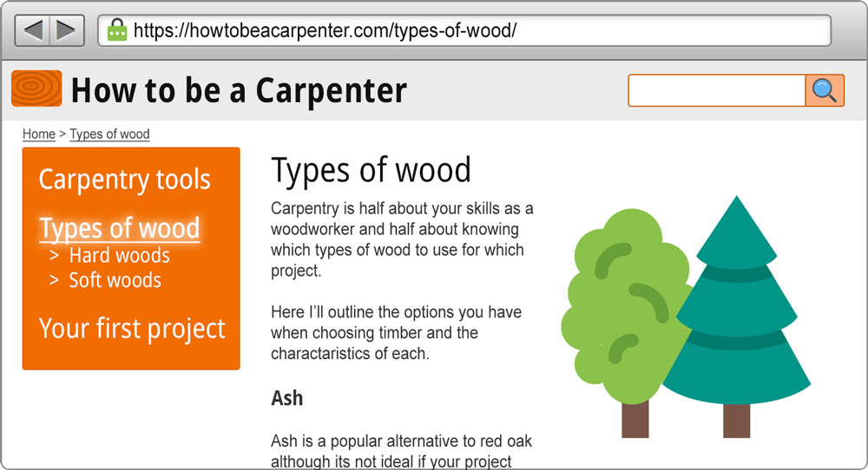Click the trees illustration image
Image resolution: width=868 pixels, height=470 pixels.
686,317
